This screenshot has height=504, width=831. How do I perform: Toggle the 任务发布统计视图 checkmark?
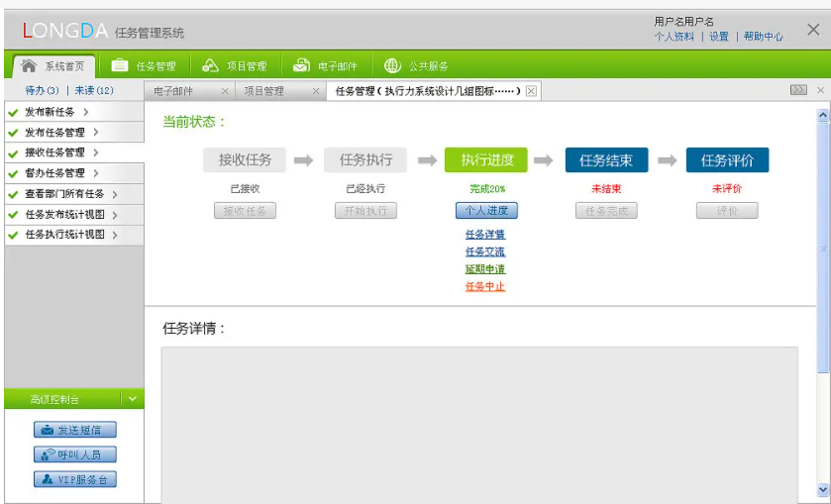click(x=13, y=215)
